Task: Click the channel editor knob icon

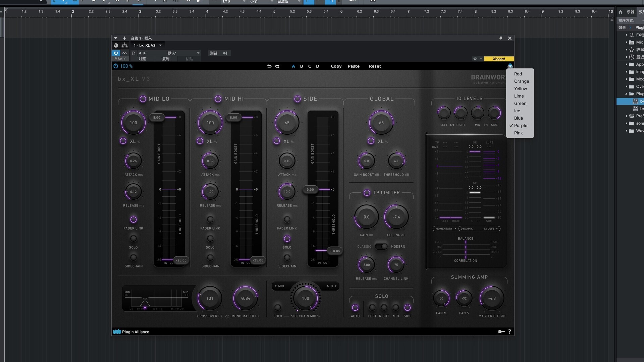Action: pos(116,45)
